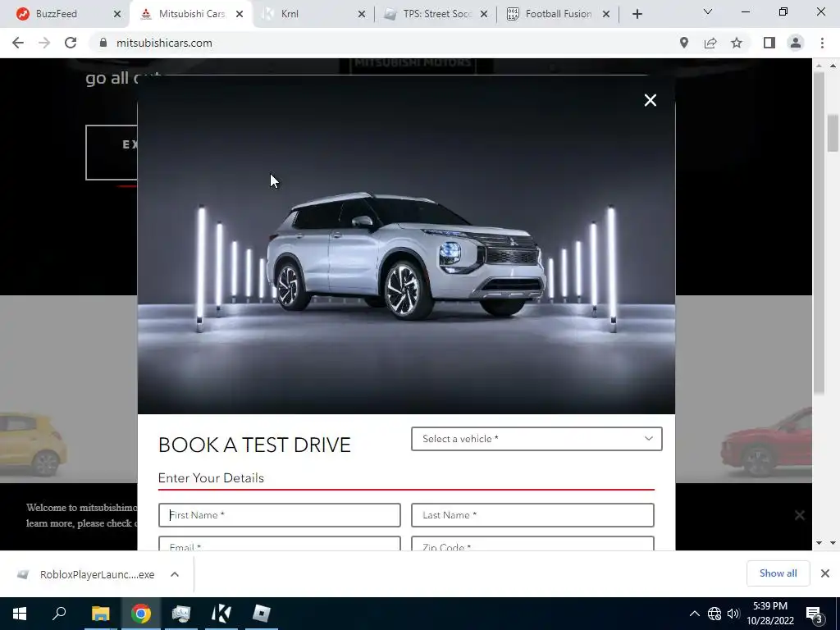Close the TPS: Street Soccer tab
The height and width of the screenshot is (630, 840).
click(484, 14)
